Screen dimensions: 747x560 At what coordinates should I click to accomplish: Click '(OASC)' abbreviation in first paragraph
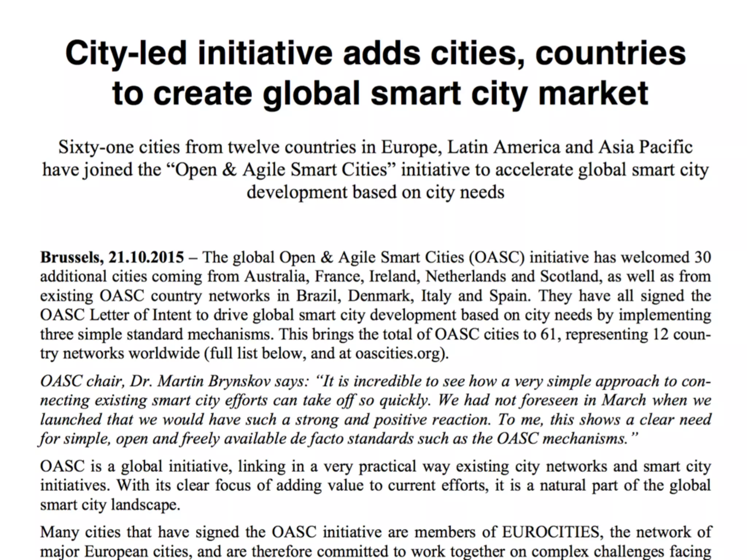(x=496, y=257)
